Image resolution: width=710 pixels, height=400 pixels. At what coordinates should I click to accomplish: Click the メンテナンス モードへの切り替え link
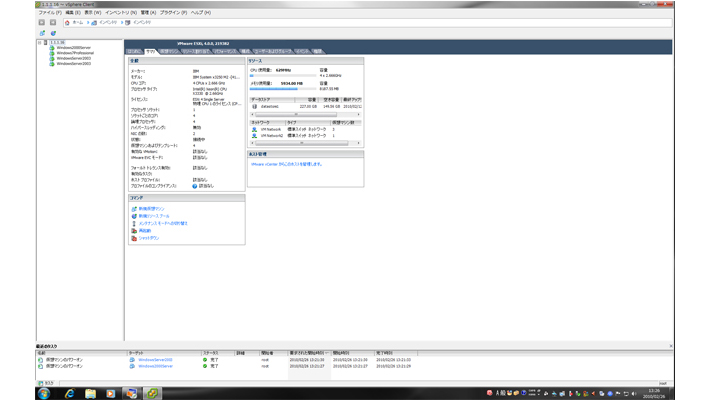(x=163, y=223)
